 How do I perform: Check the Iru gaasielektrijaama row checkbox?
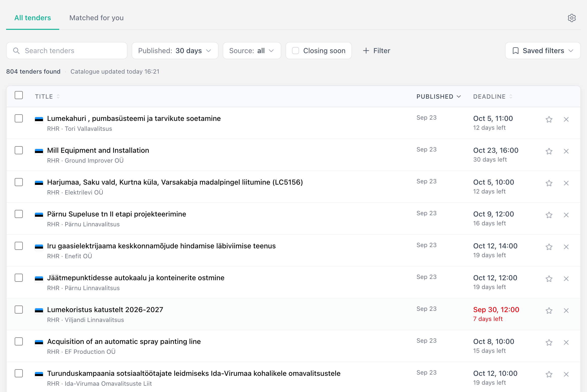tap(19, 246)
